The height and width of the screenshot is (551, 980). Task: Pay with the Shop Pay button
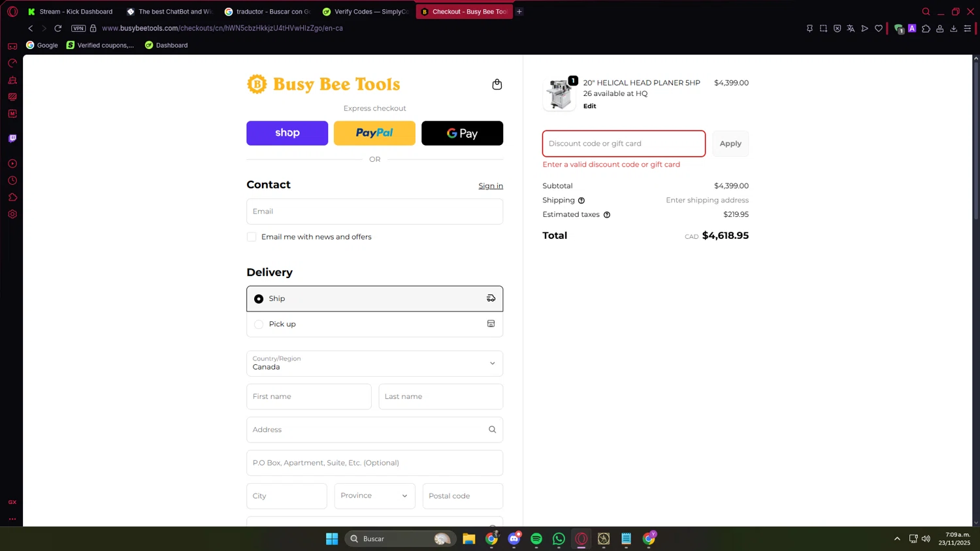pos(287,133)
